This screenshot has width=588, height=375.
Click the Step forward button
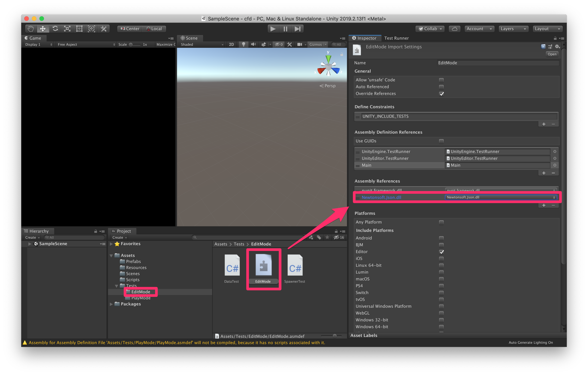tap(297, 29)
